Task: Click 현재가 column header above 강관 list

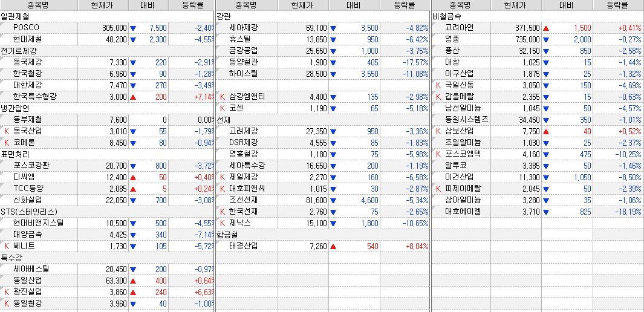Action: (x=302, y=5)
